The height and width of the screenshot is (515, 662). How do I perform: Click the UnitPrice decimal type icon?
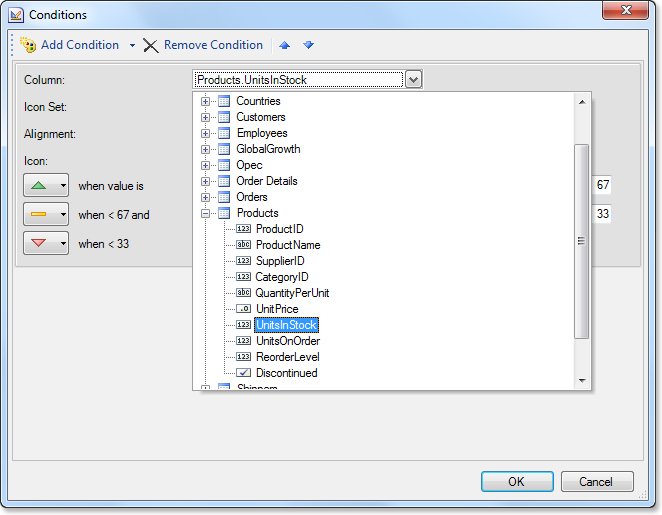[244, 309]
